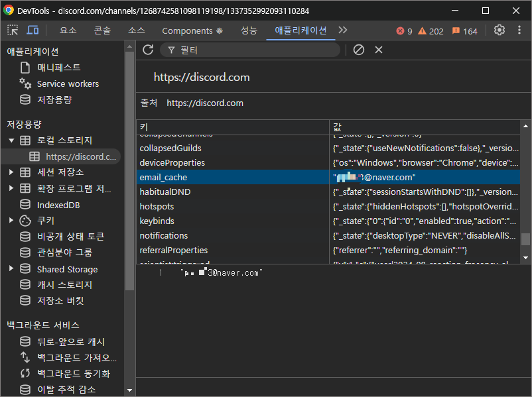Open the warning count badge showing 202
The image size is (532, 397).
tap(431, 31)
